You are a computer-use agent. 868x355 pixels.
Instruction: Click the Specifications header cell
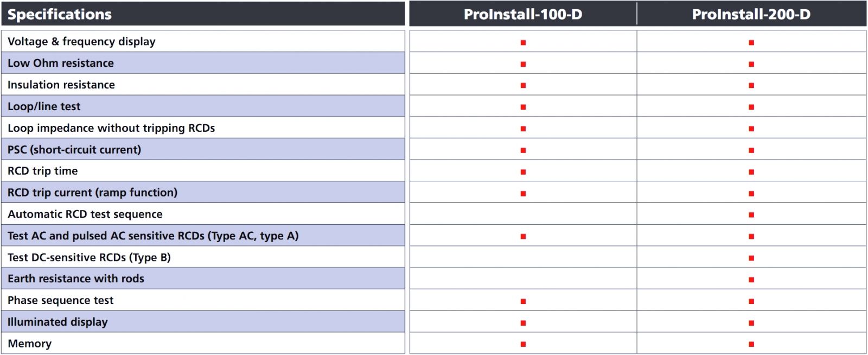[x=60, y=14]
